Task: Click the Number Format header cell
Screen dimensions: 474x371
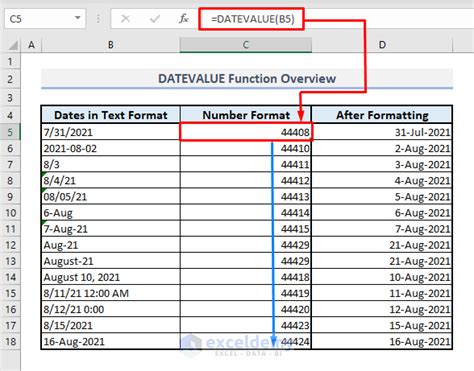Action: 246,115
